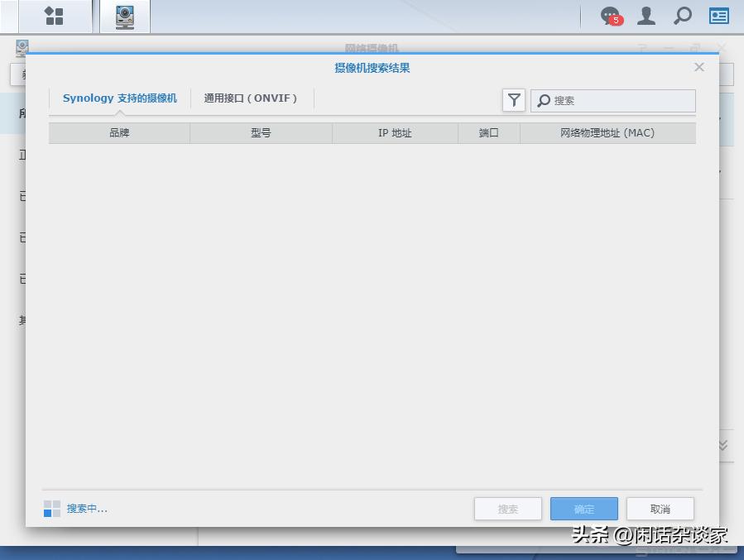Sort results by the IP 地址 column
744x560 pixels.
tap(395, 132)
